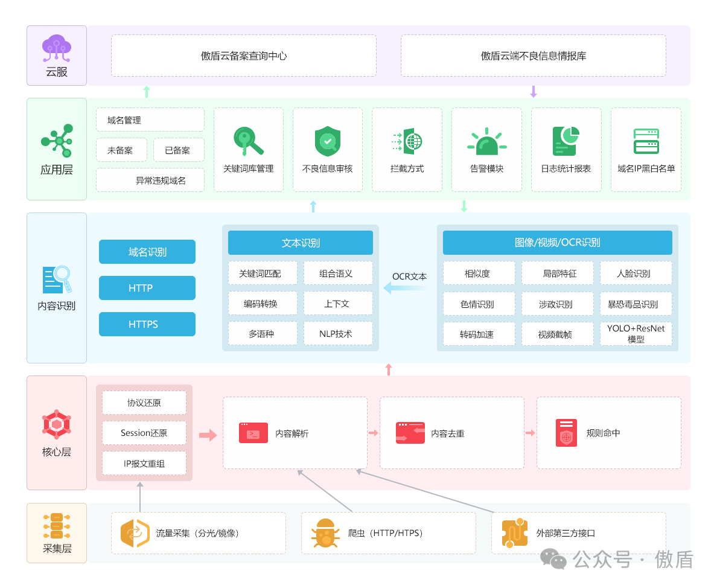
Task: Select the 图像/视频/OCR识别 header
Action: click(x=557, y=243)
